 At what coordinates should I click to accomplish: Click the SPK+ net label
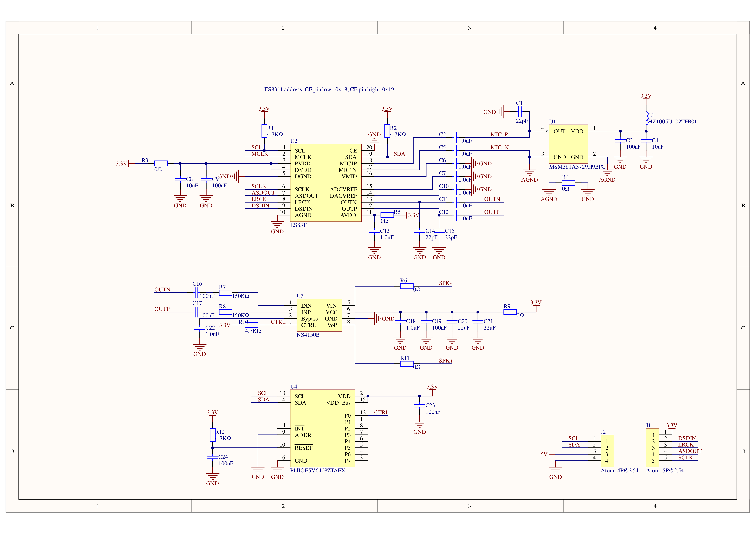click(x=446, y=361)
